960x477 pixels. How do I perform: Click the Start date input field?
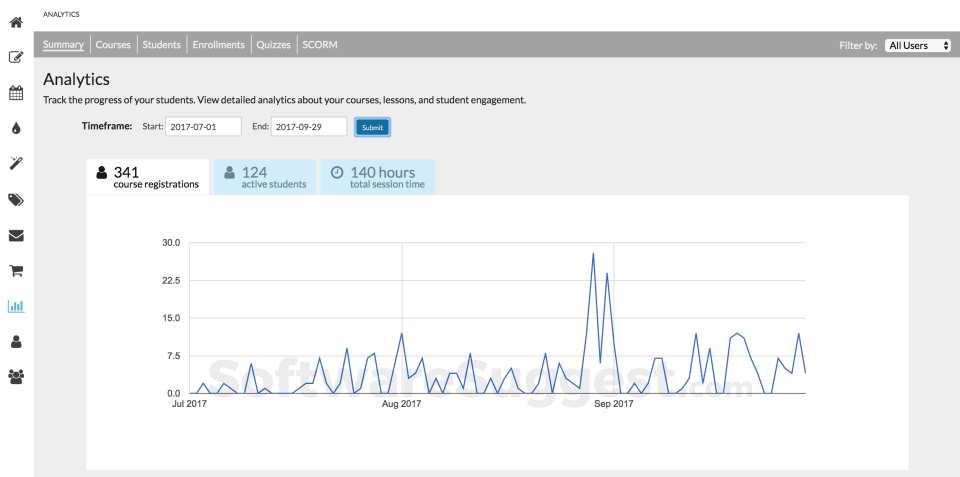coord(204,127)
